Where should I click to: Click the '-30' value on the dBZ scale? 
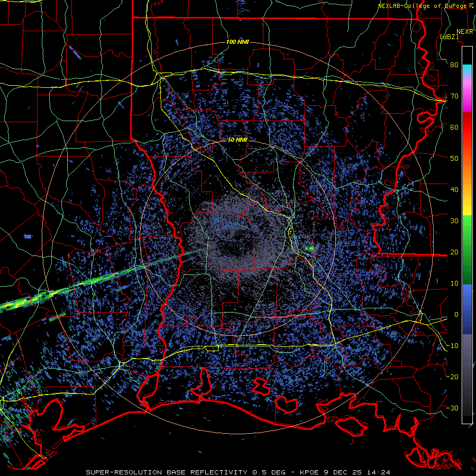(452, 408)
